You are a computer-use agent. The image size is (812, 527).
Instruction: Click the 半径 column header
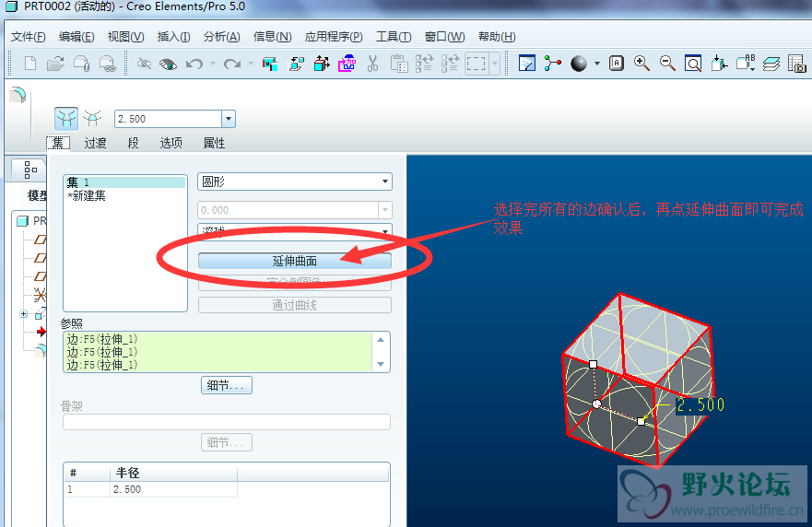coord(173,473)
